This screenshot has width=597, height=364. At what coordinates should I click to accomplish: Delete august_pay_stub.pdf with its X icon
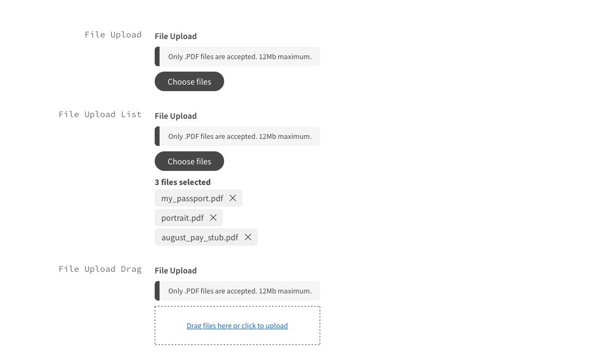pos(248,237)
